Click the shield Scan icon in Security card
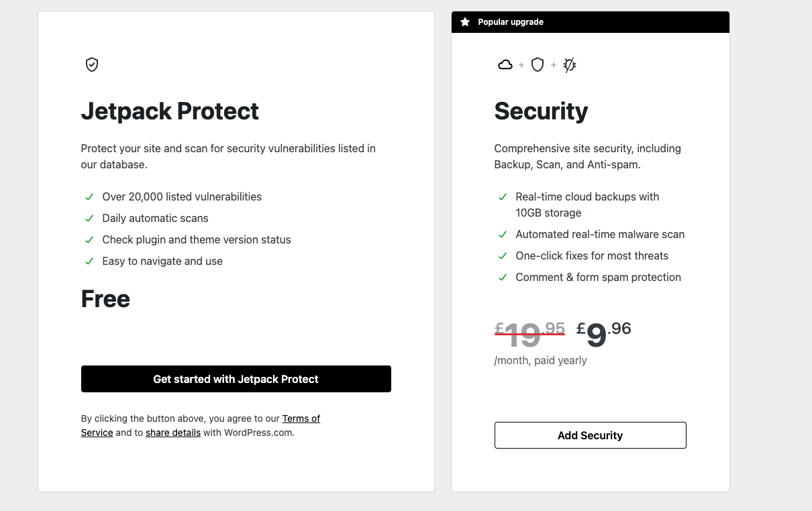This screenshot has height=511, width=812. (537, 64)
